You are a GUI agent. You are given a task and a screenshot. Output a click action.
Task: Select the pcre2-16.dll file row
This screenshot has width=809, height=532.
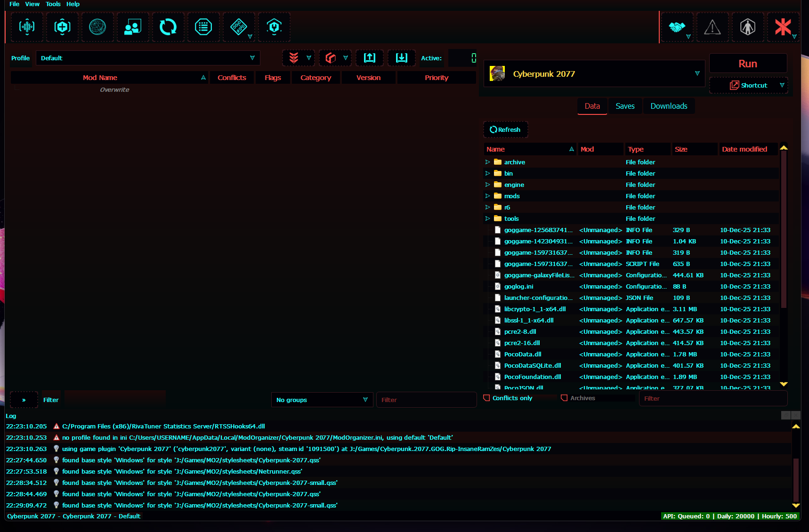[631, 343]
